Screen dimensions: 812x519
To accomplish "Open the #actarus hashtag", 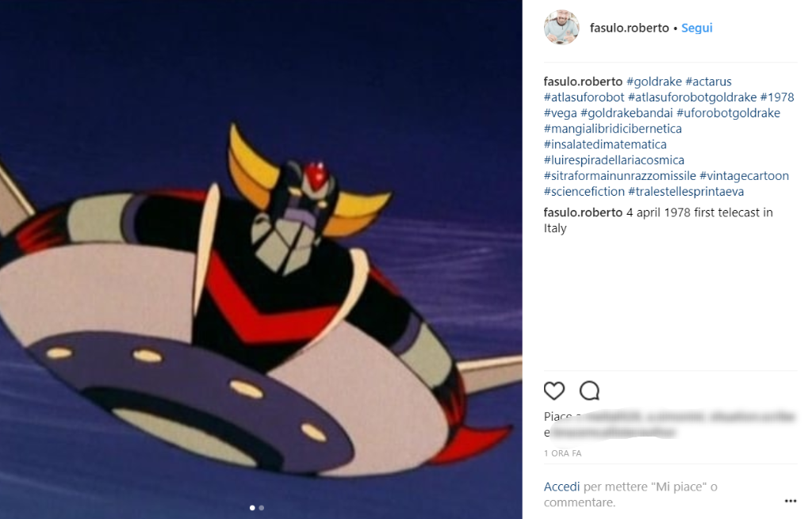I will pos(708,82).
